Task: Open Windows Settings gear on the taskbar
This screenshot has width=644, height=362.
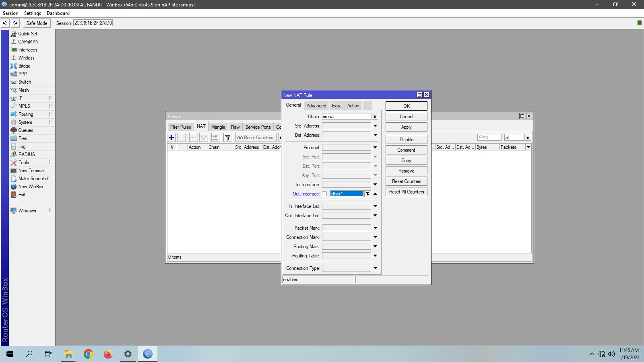Action: pyautogui.click(x=128, y=354)
